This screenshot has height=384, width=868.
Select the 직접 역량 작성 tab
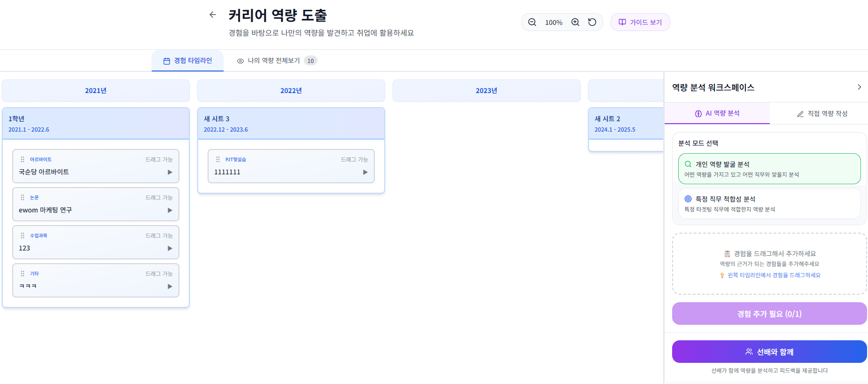pyautogui.click(x=822, y=114)
